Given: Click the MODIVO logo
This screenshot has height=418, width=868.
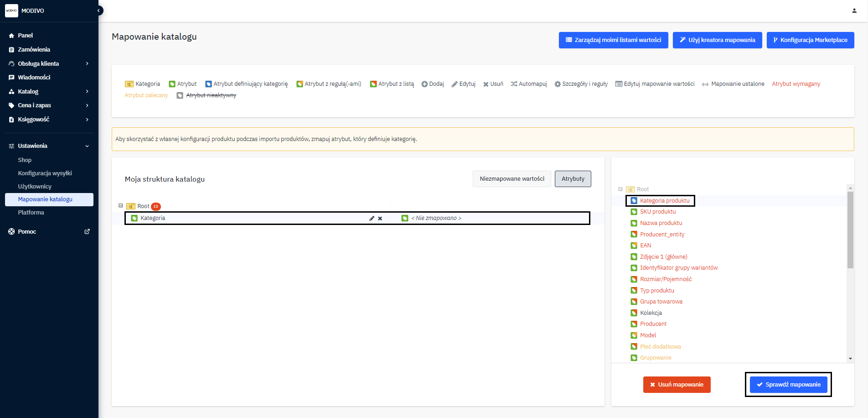Looking at the screenshot, I should point(11,10).
